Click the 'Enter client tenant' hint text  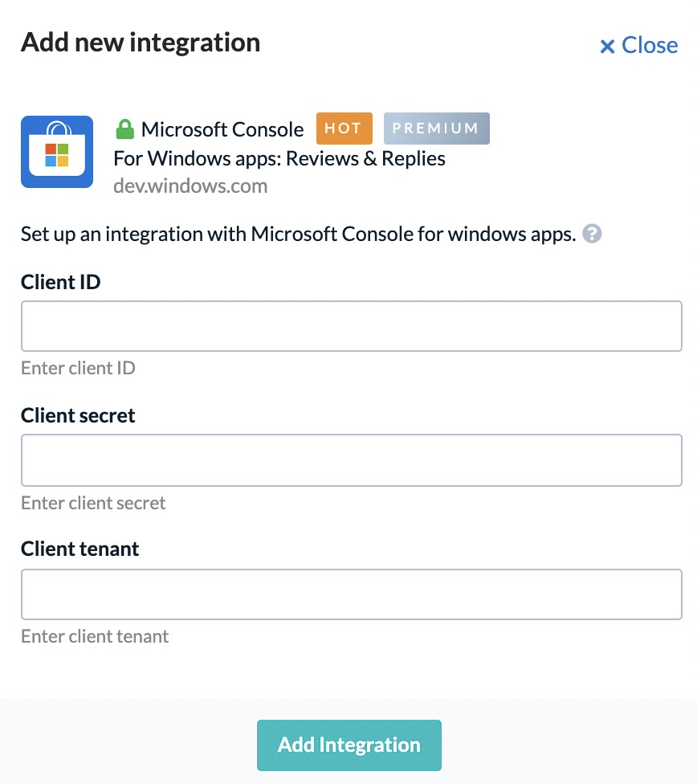[x=95, y=636]
